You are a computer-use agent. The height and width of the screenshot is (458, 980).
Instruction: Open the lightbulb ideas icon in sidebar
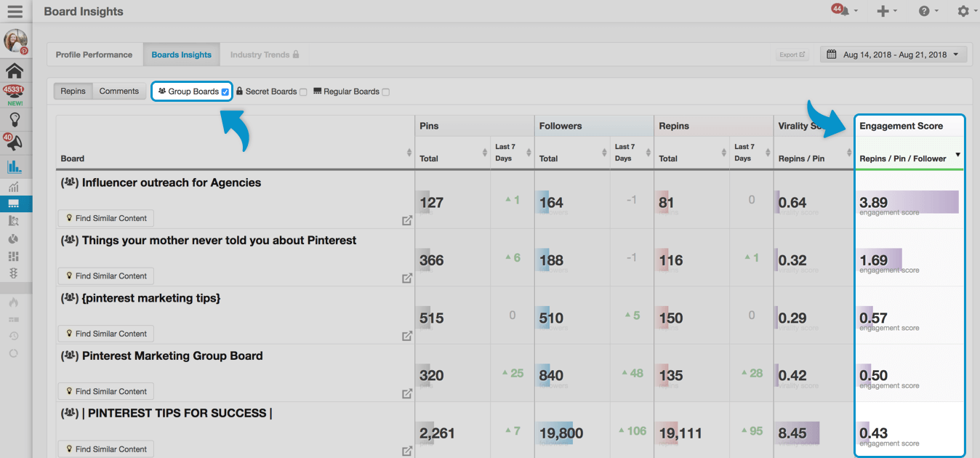tap(15, 119)
